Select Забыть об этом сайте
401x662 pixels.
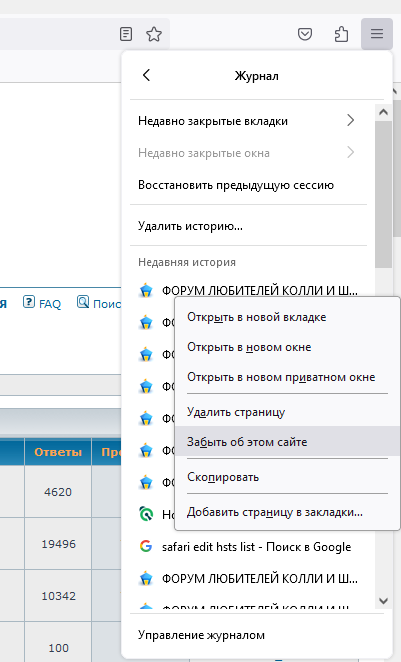click(x=287, y=442)
